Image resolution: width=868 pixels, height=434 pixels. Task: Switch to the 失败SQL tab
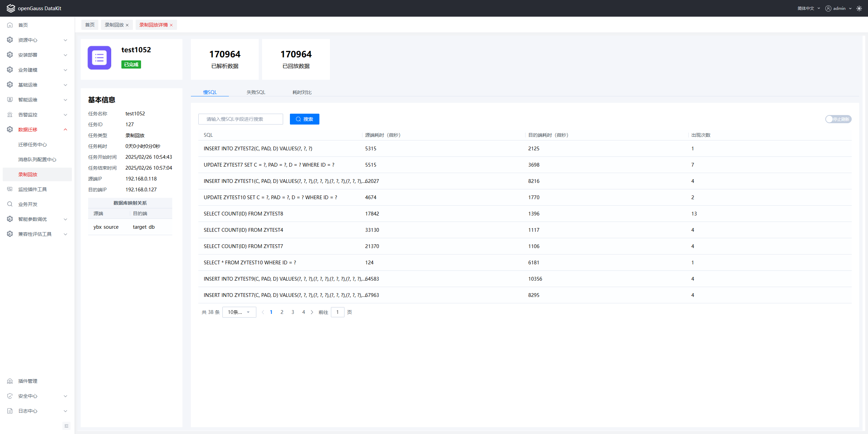tap(256, 92)
